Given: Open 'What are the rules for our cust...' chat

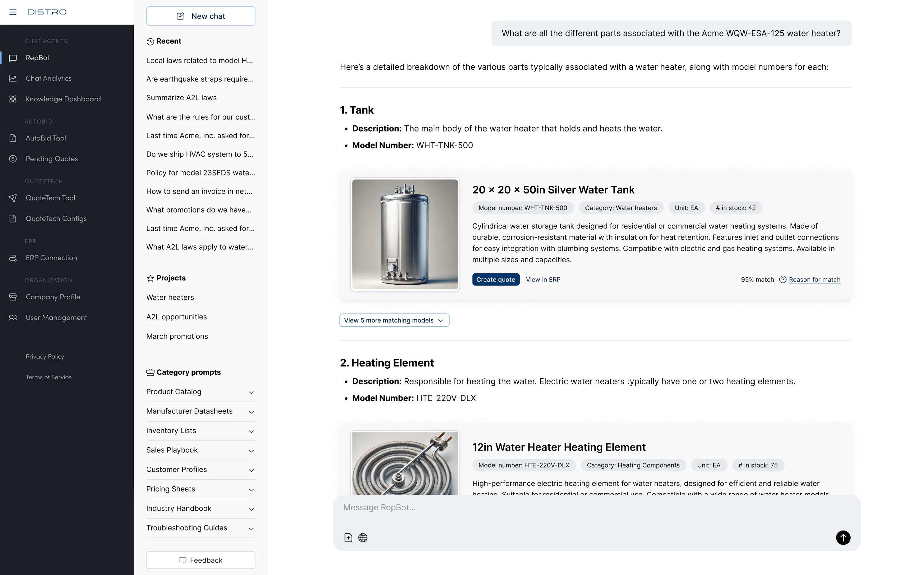Looking at the screenshot, I should coord(201,117).
